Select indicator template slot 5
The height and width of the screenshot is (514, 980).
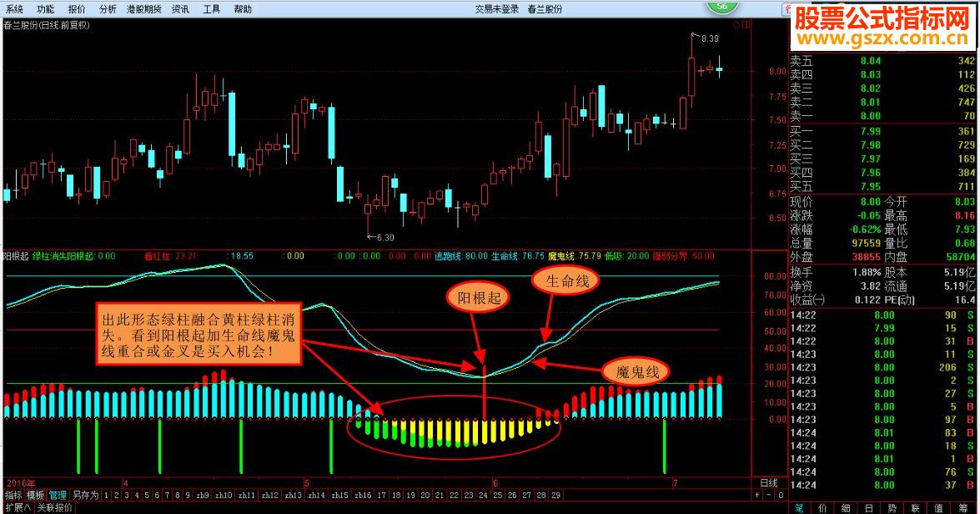click(147, 495)
